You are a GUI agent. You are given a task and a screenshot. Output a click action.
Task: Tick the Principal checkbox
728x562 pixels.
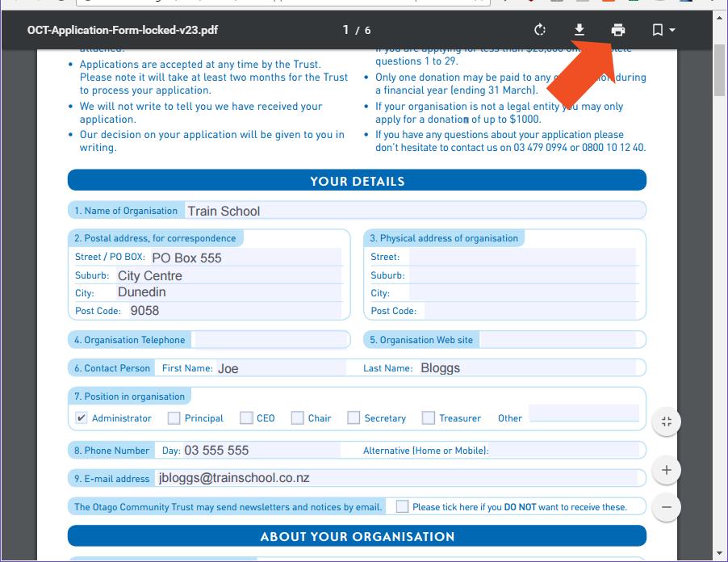pos(174,417)
